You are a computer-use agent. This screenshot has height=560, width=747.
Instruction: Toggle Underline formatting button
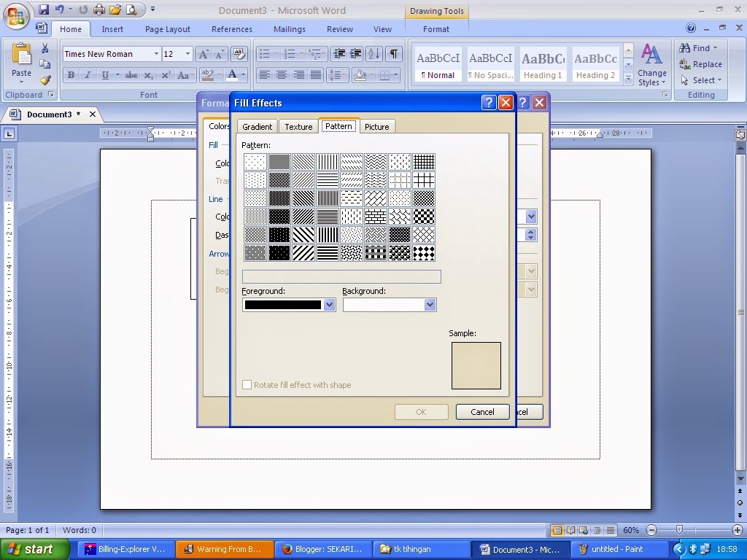(105, 75)
